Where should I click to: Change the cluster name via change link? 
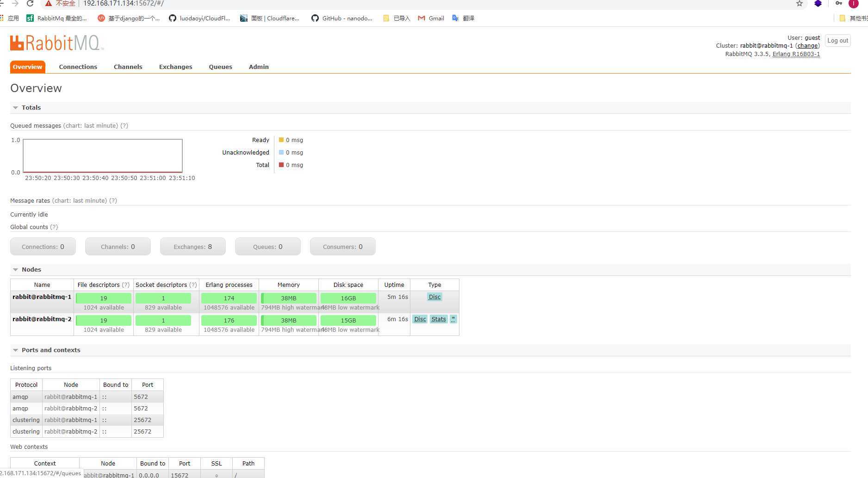pos(807,46)
